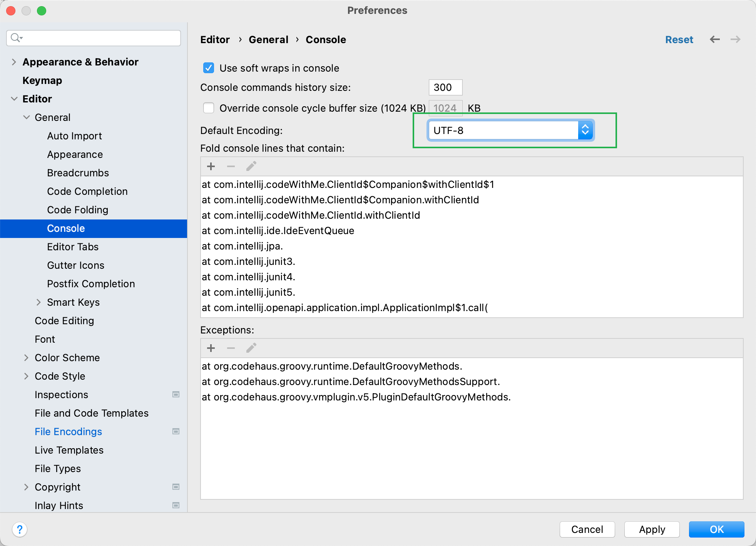Click the help question mark icon
Image resolution: width=756 pixels, height=546 pixels.
click(20, 529)
